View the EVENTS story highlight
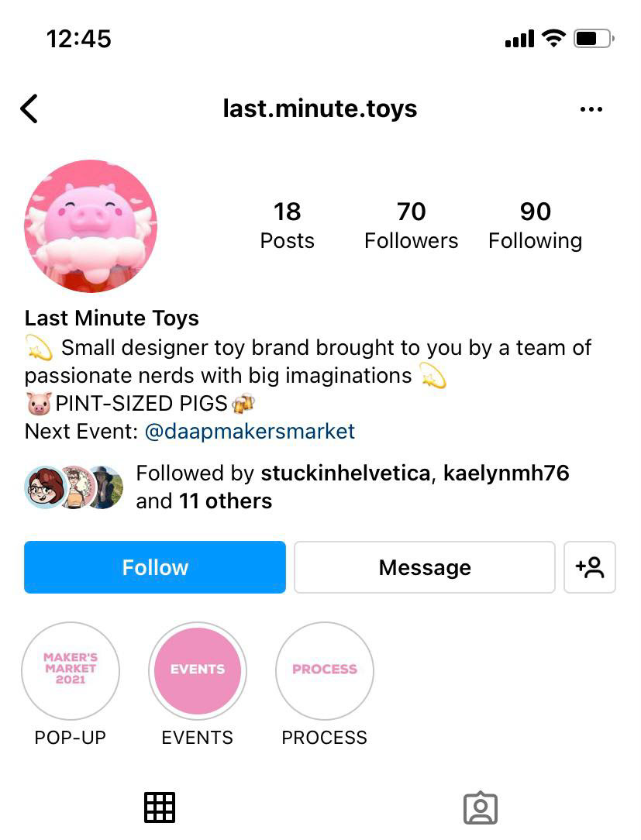The image size is (641, 840). point(197,671)
